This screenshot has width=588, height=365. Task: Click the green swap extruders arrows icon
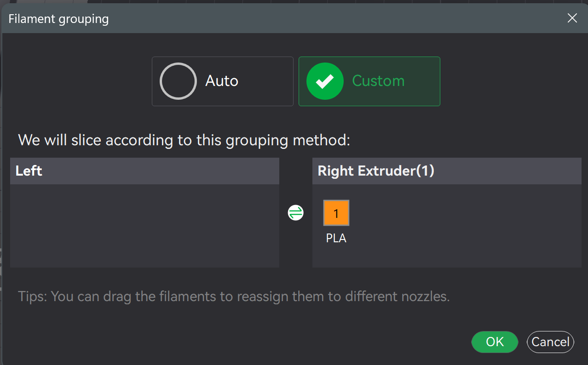click(295, 213)
